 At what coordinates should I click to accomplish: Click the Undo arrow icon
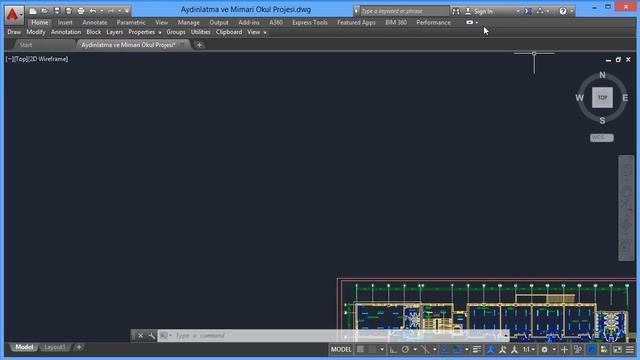pos(93,11)
